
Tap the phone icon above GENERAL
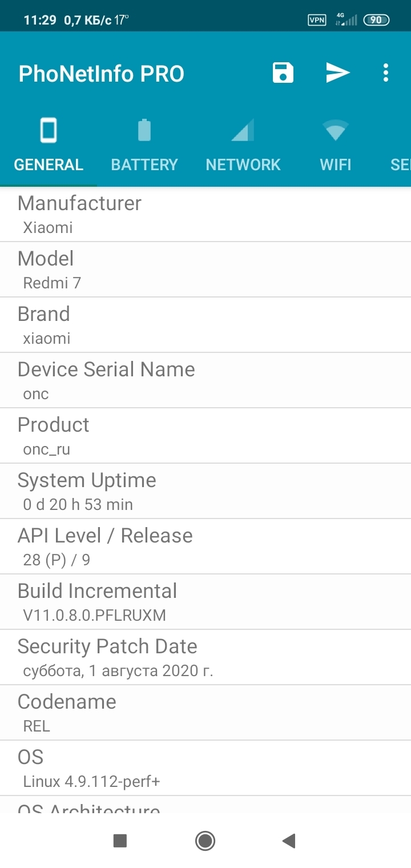49,130
